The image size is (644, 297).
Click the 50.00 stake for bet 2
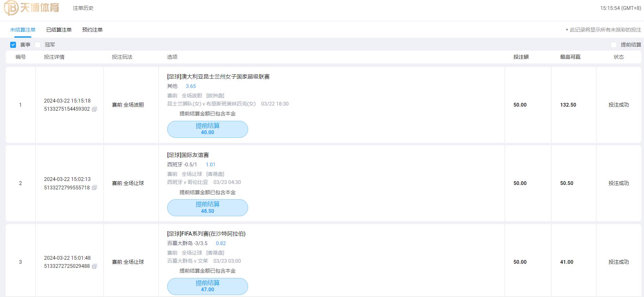point(520,183)
